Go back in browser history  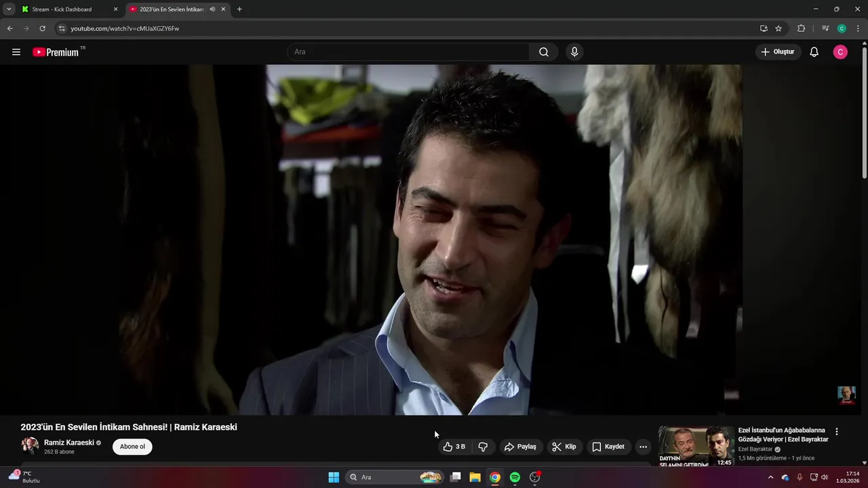(10, 28)
